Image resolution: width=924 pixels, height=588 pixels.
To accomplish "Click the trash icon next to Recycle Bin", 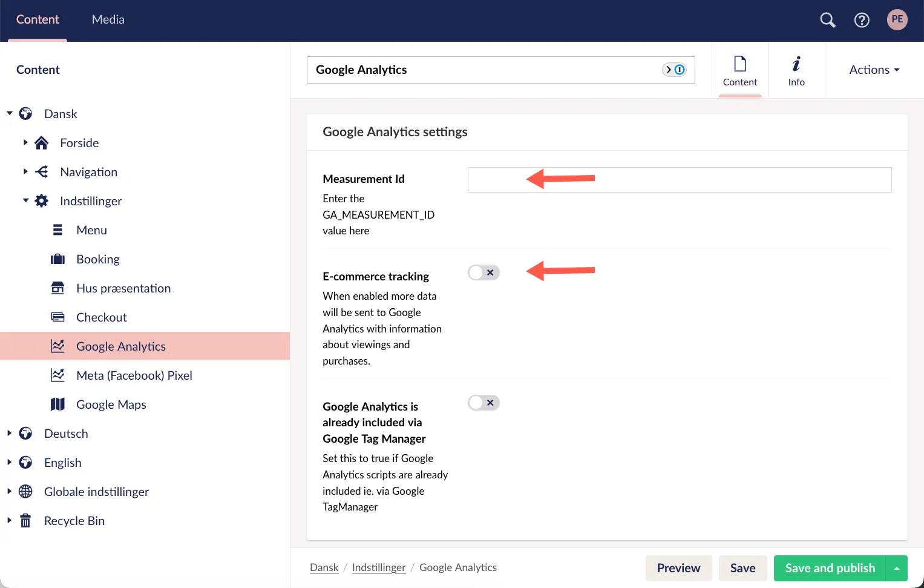I will (25, 520).
